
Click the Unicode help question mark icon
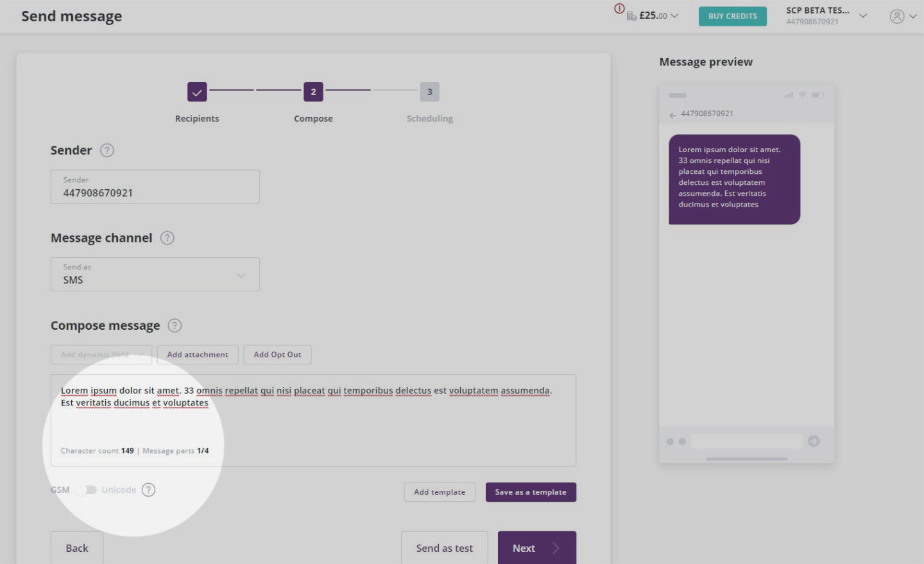pyautogui.click(x=148, y=489)
